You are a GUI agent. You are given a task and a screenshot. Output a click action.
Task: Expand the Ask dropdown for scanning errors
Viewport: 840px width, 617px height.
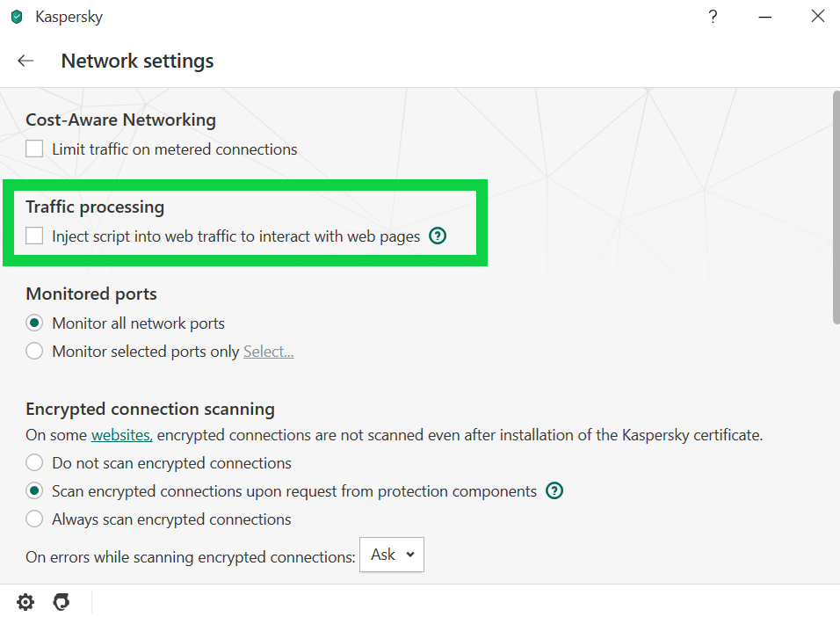pyautogui.click(x=392, y=555)
